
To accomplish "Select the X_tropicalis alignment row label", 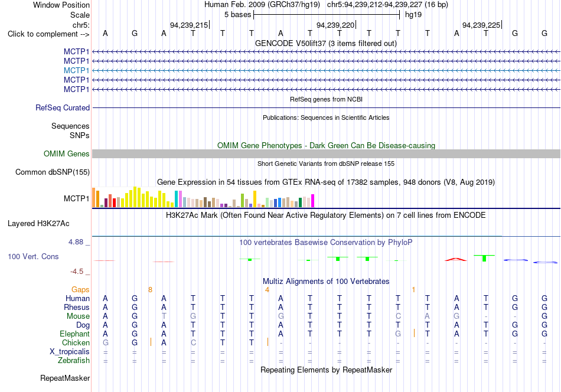I will click(x=70, y=352).
